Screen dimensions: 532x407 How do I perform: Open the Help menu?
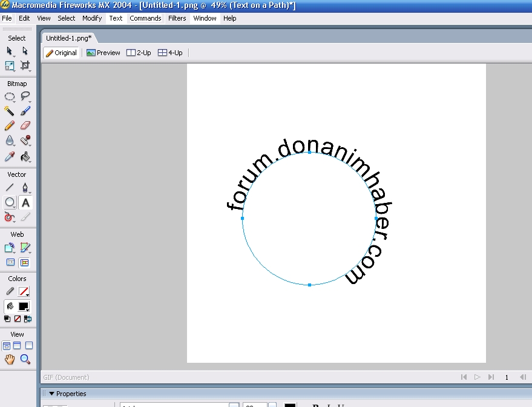(230, 18)
